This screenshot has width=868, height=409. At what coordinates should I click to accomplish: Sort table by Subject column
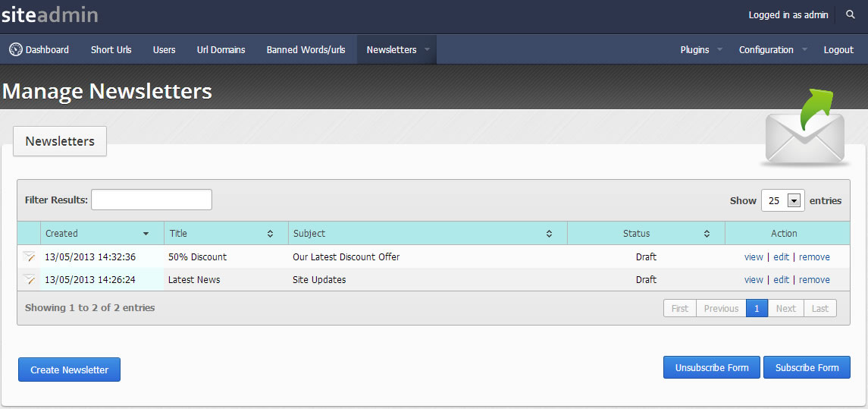pyautogui.click(x=549, y=234)
